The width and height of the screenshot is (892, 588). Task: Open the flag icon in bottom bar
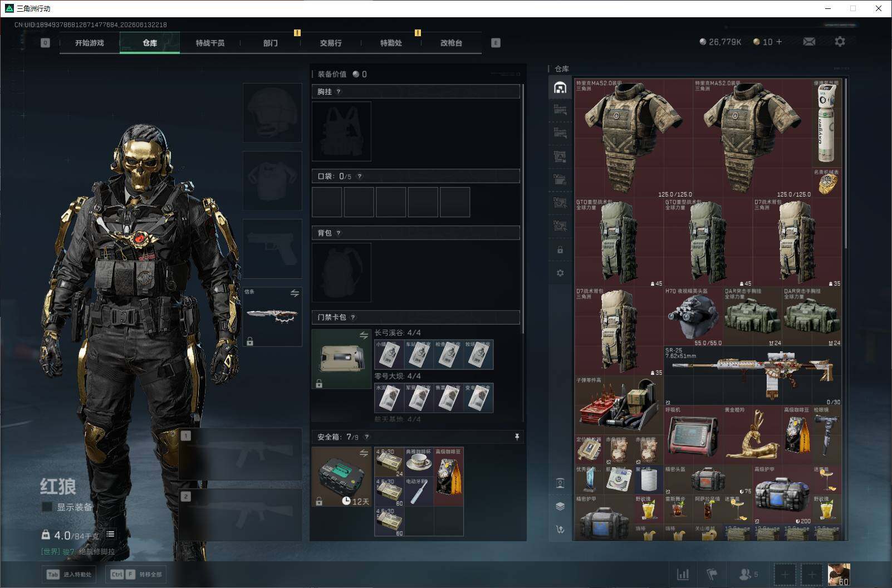pos(712,574)
